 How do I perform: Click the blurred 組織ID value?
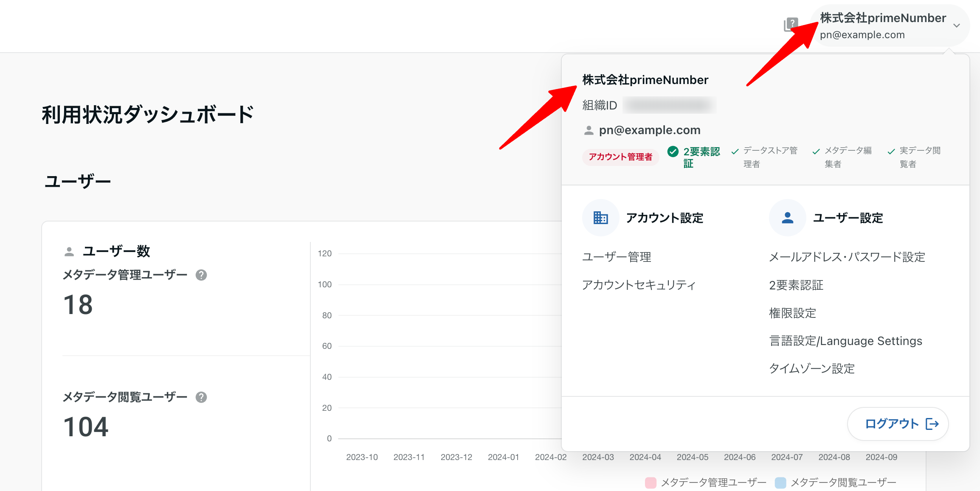point(670,105)
